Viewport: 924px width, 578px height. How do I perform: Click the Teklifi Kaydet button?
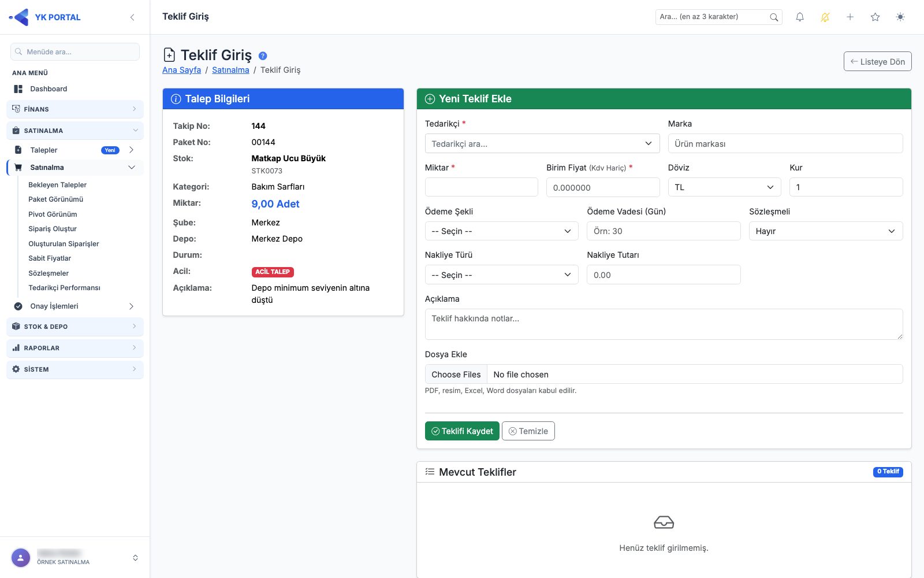(x=462, y=431)
